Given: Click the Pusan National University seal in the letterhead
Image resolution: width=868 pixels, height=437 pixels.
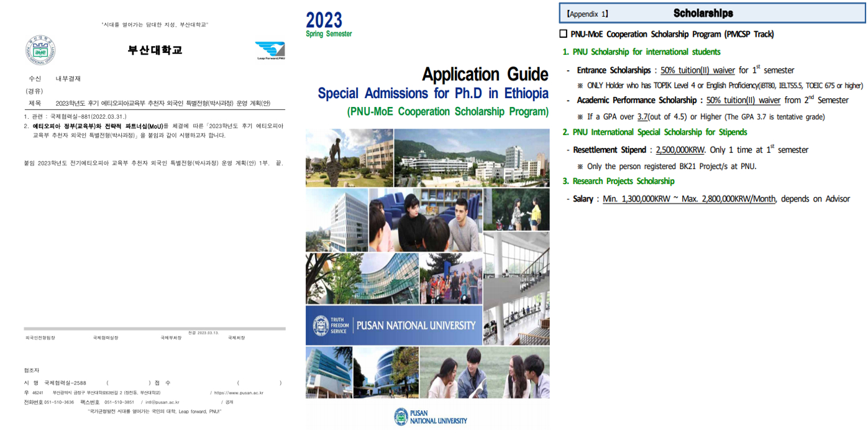Looking at the screenshot, I should pyautogui.click(x=40, y=50).
